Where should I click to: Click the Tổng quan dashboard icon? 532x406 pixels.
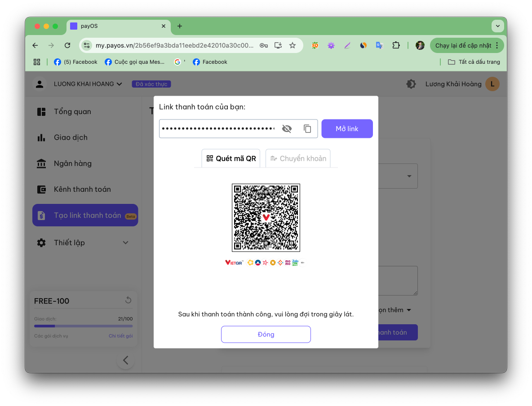41,111
